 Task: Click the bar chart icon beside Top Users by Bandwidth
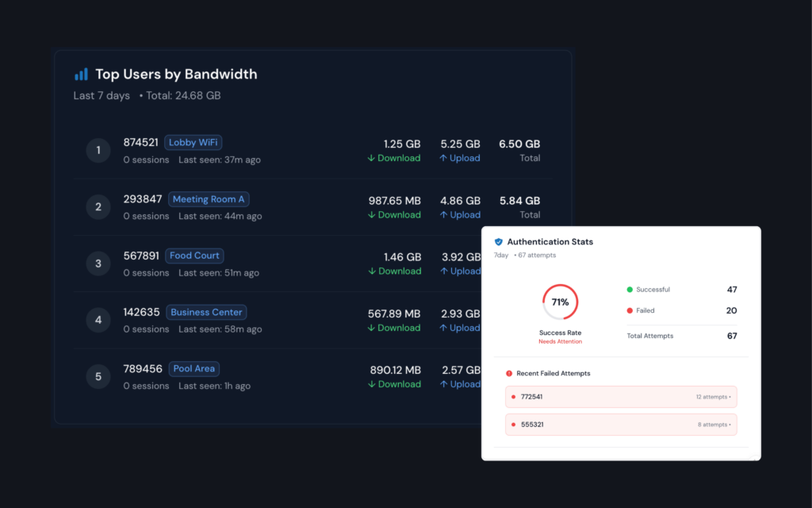[x=80, y=74]
